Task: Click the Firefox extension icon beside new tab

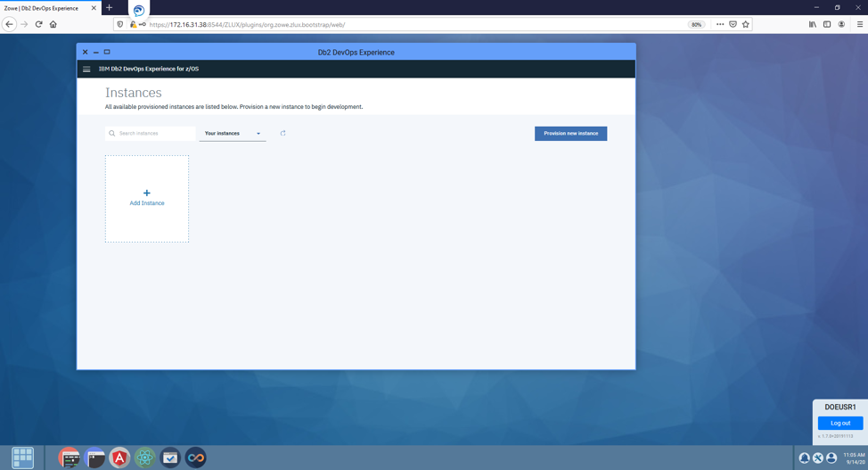Action: point(139,10)
